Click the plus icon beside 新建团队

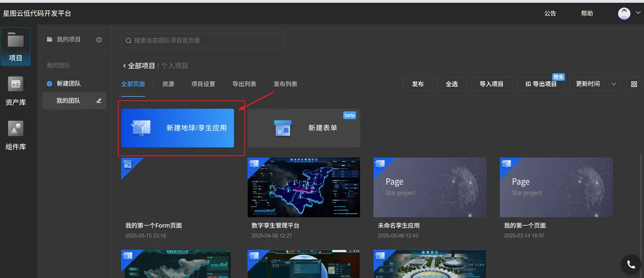pos(50,84)
